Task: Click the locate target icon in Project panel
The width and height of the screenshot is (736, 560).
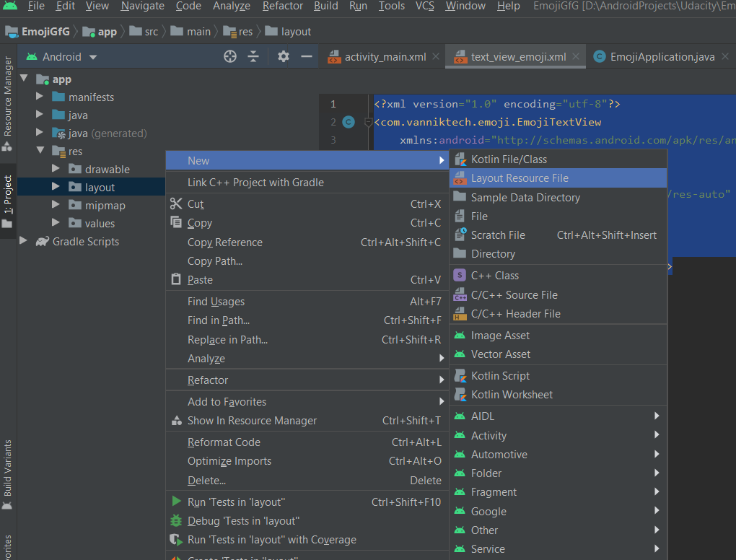Action: pos(230,57)
